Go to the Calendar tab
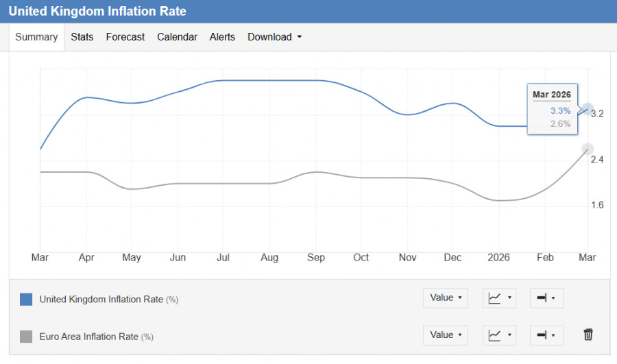 177,37
